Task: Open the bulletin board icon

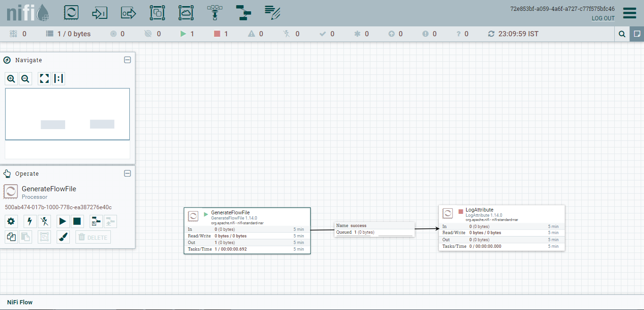Action: click(637, 34)
